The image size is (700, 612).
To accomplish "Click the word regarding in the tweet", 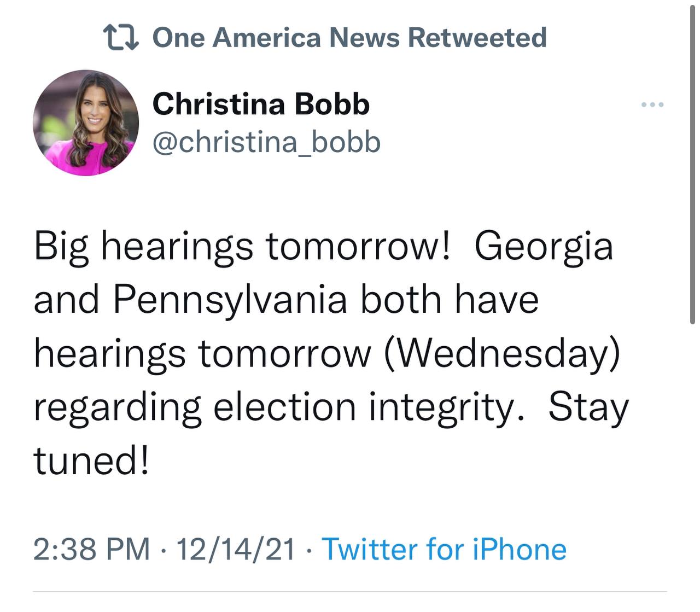I will (x=118, y=408).
